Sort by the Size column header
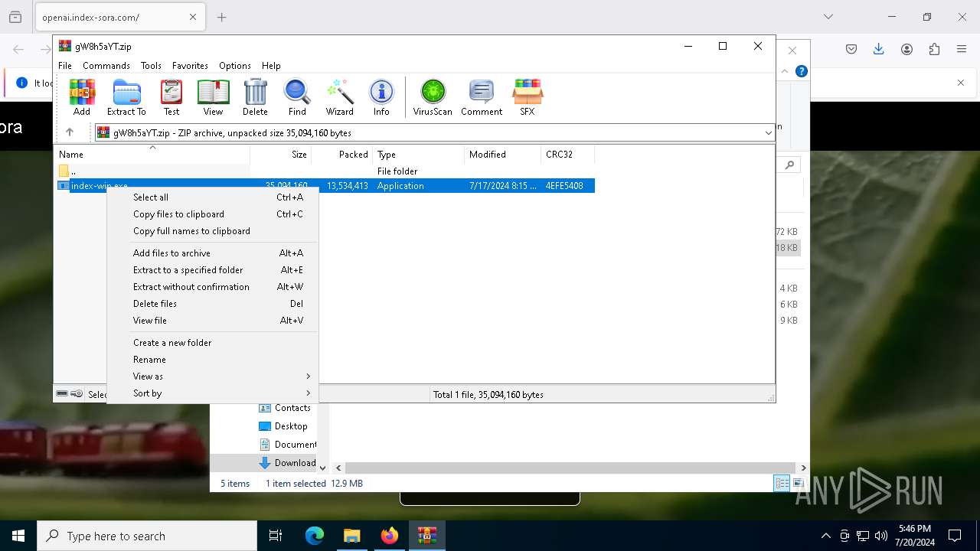Screen dimensions: 980x551 [281, 154]
